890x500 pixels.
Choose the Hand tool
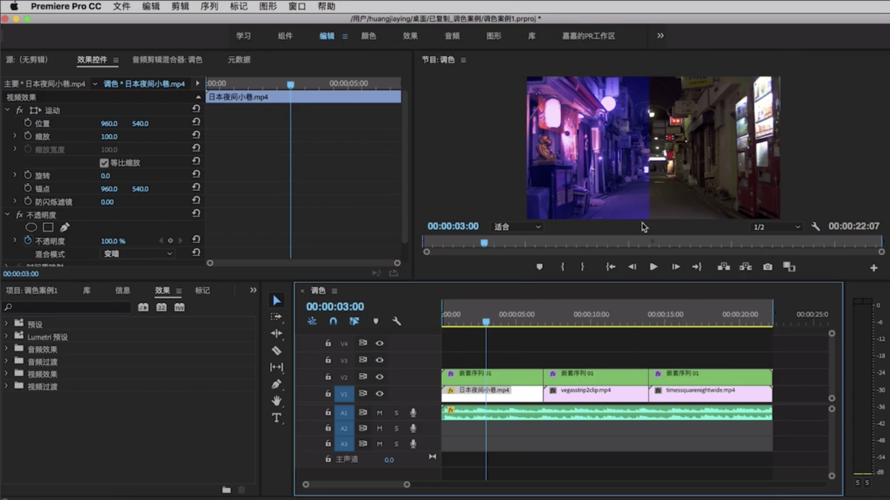[277, 401]
